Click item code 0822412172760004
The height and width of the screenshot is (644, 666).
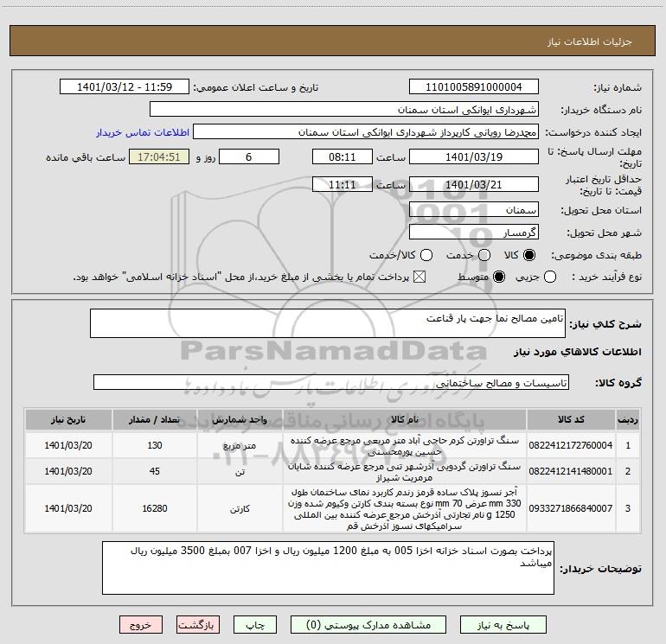[x=571, y=445]
